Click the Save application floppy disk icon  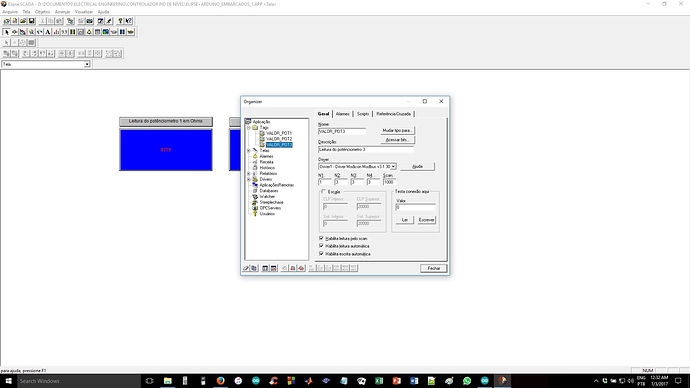tap(31, 21)
